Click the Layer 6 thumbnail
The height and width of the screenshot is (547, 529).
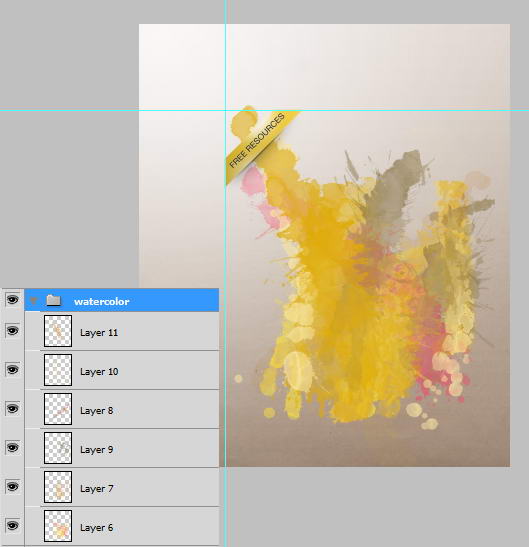click(x=58, y=526)
